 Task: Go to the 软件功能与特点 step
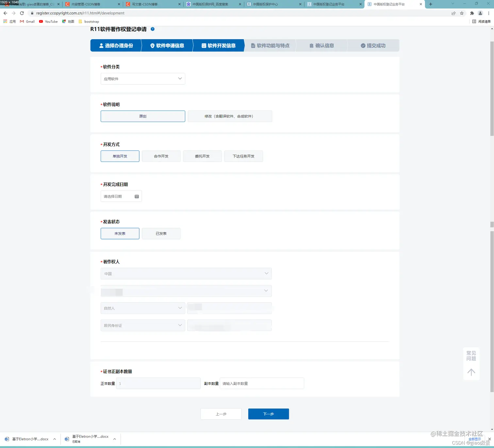(270, 45)
